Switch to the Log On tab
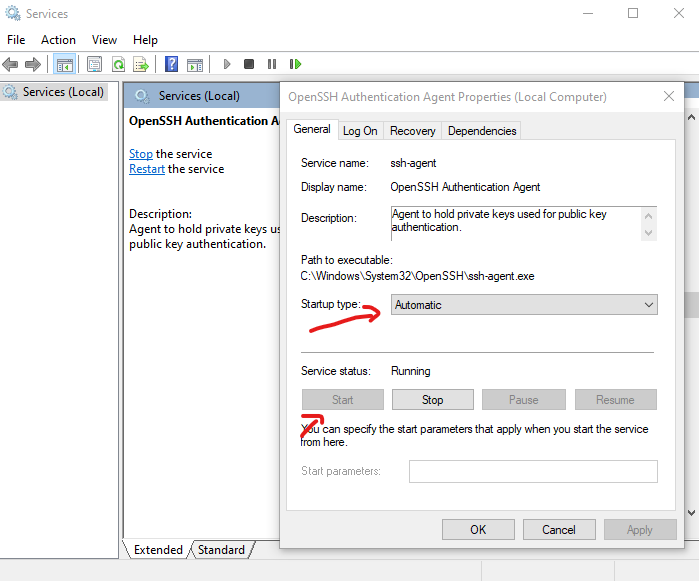The width and height of the screenshot is (699, 581). (360, 131)
